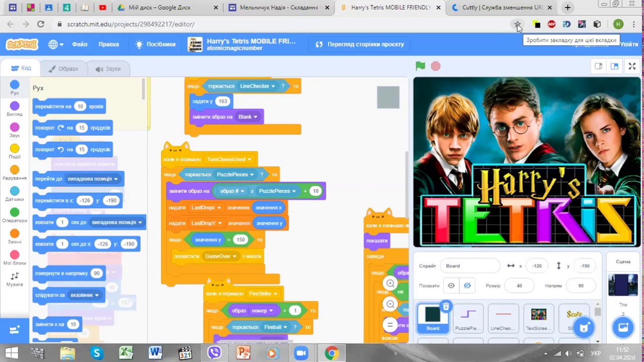
Task: Select the Звук blocks category
Action: [x=15, y=130]
